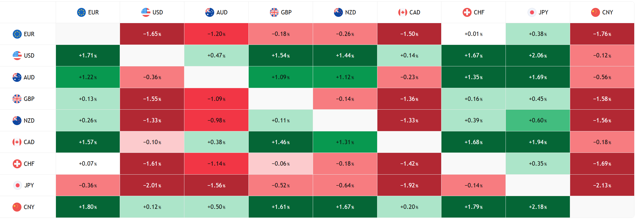Screen dimensions: 644x220
Task: Click the EUR flag icon in header row
Action: pos(81,12)
